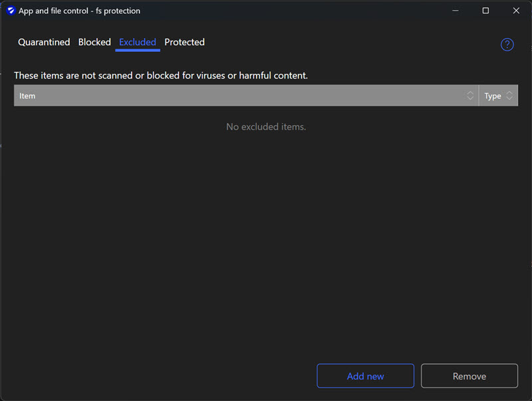Close the App and file control window
This screenshot has height=401, width=532.
516,11
